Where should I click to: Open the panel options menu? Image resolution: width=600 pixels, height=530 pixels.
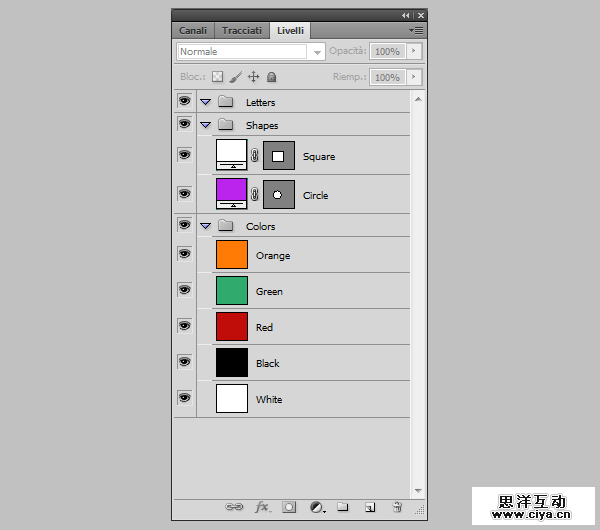click(x=416, y=30)
